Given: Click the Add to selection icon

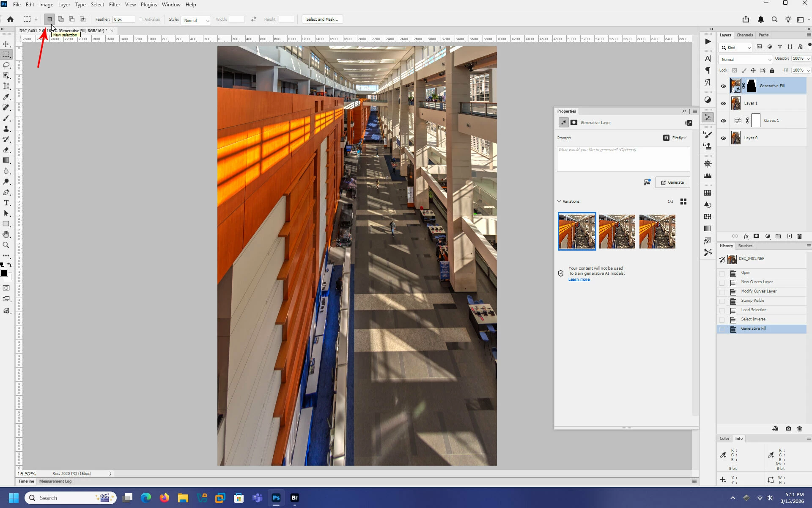Looking at the screenshot, I should coord(60,19).
